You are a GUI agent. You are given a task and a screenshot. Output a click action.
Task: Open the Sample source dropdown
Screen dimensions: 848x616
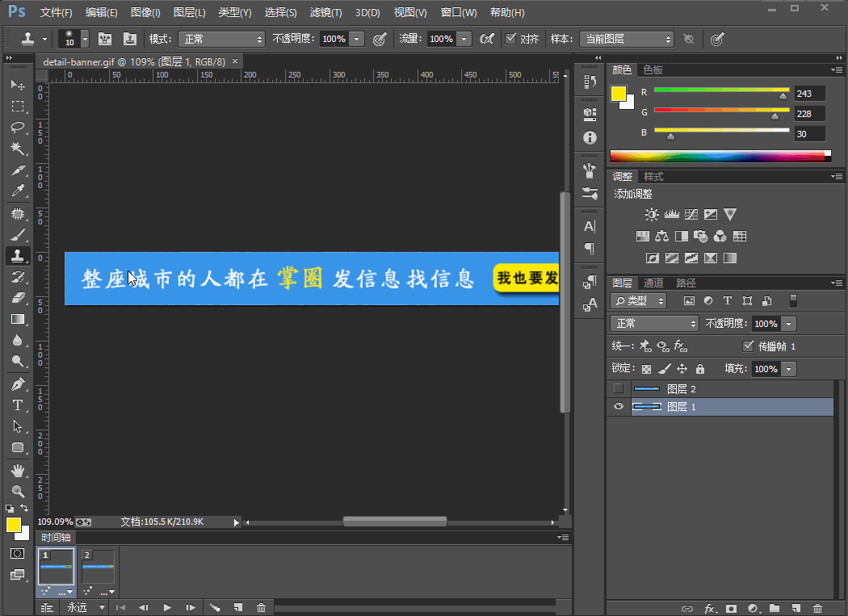tap(627, 39)
